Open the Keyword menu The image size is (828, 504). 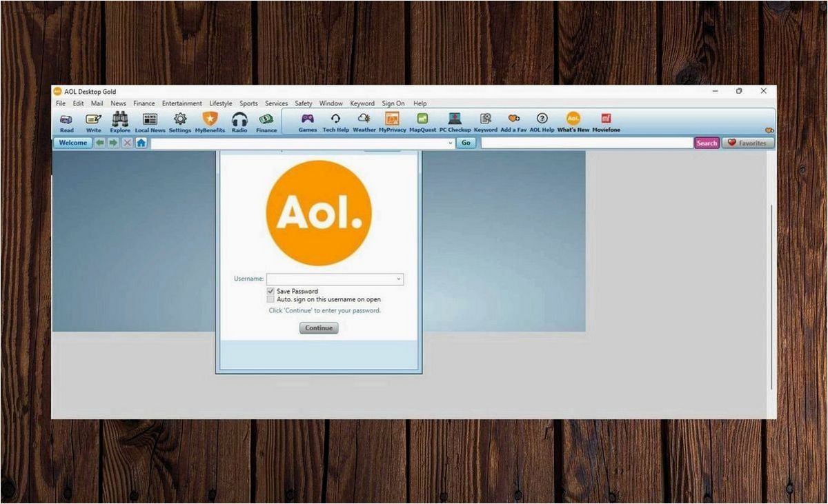362,103
